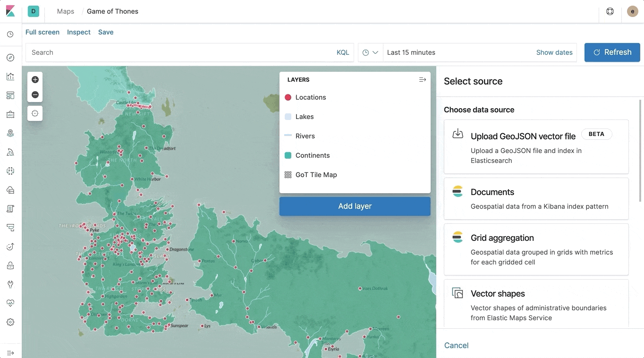Open Infrastructure cloud icon in sidebar
Image resolution: width=644 pixels, height=358 pixels.
[x=10, y=190]
